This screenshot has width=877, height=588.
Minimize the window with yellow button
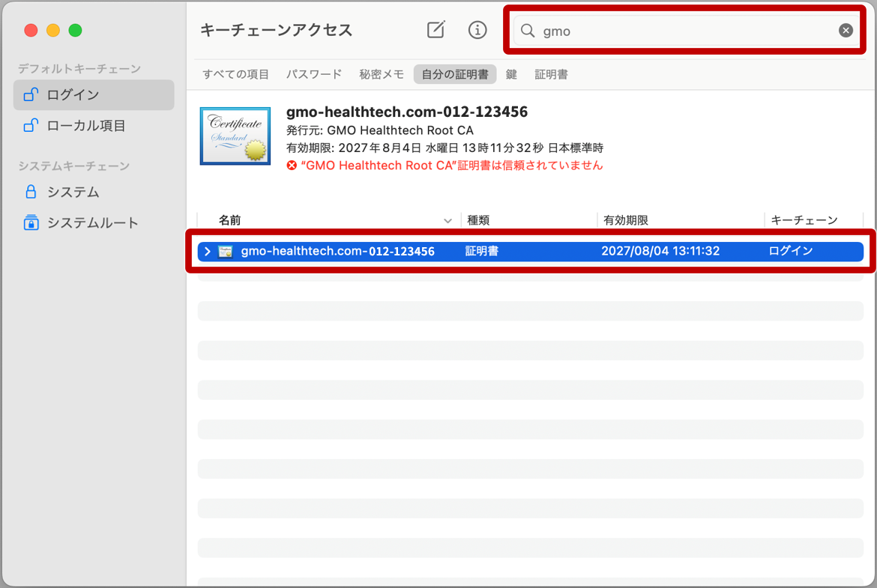point(53,30)
